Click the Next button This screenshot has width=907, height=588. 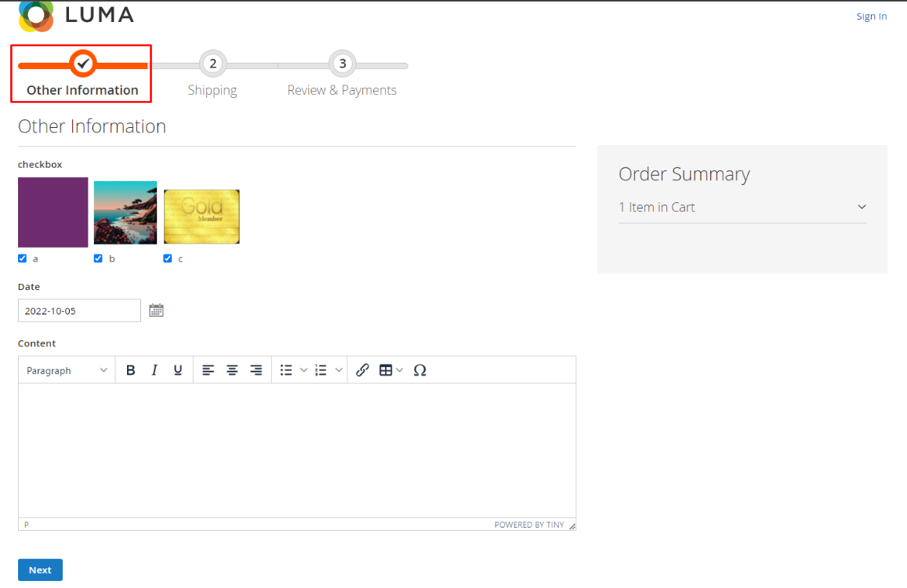pos(40,570)
